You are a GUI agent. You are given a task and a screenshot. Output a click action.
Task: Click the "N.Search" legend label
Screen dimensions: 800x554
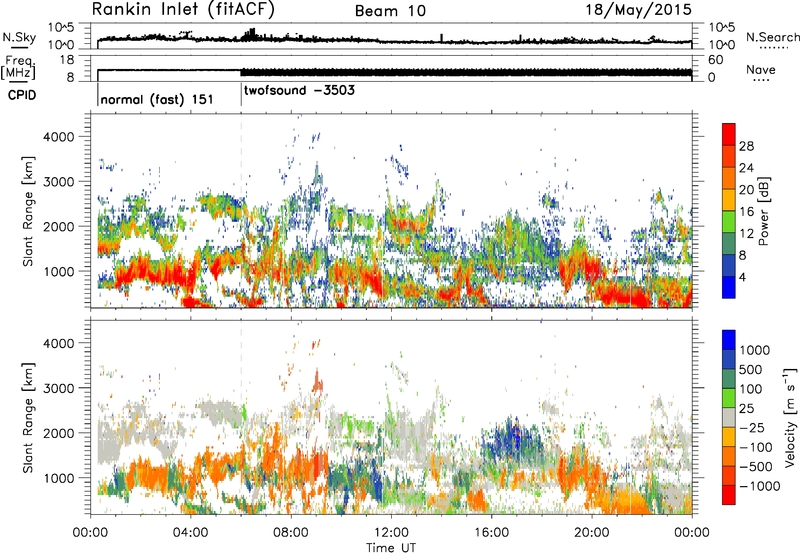coord(773,37)
